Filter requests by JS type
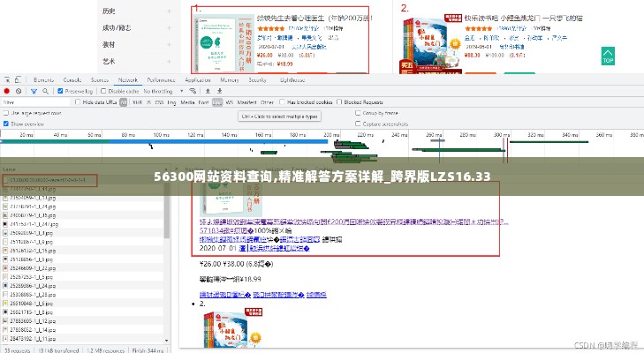 click(x=148, y=102)
